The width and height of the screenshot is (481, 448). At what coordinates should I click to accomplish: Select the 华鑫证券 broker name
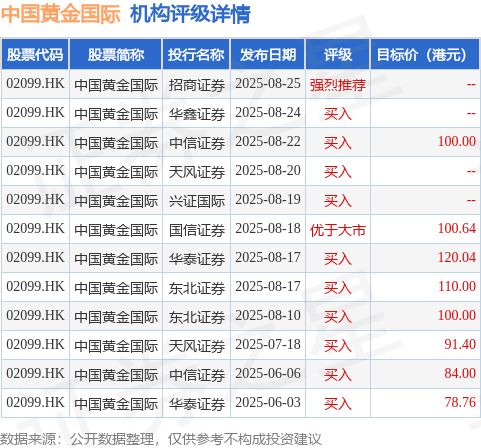[x=197, y=114]
